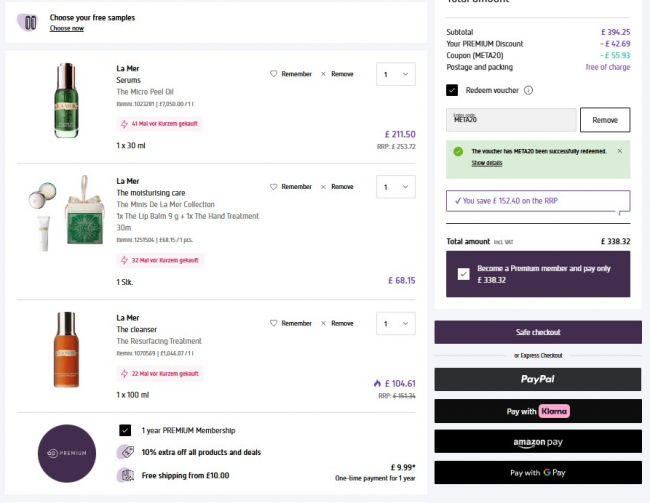Click the heart icon for Micro Peel Oil

coord(274,74)
